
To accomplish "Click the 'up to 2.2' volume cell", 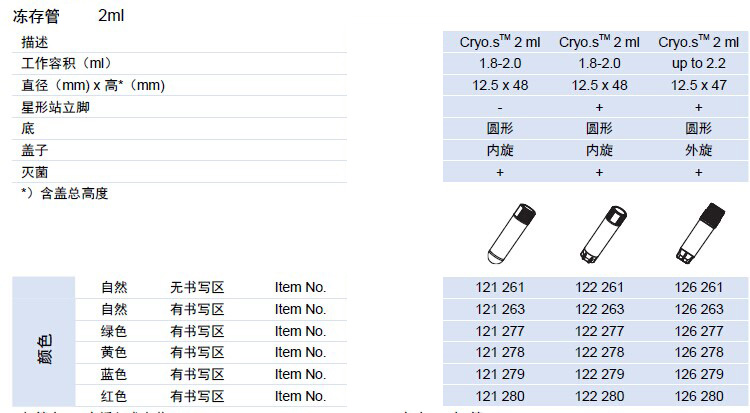I will 699,64.
